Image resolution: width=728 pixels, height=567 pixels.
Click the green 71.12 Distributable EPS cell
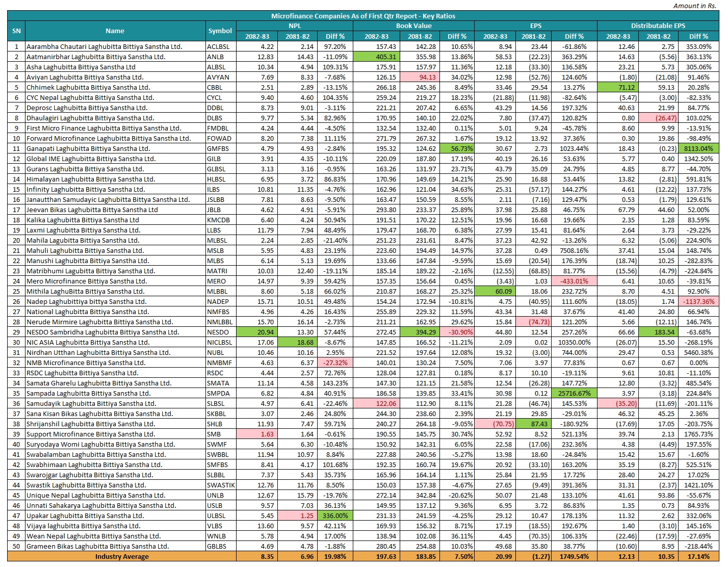tap(617, 87)
